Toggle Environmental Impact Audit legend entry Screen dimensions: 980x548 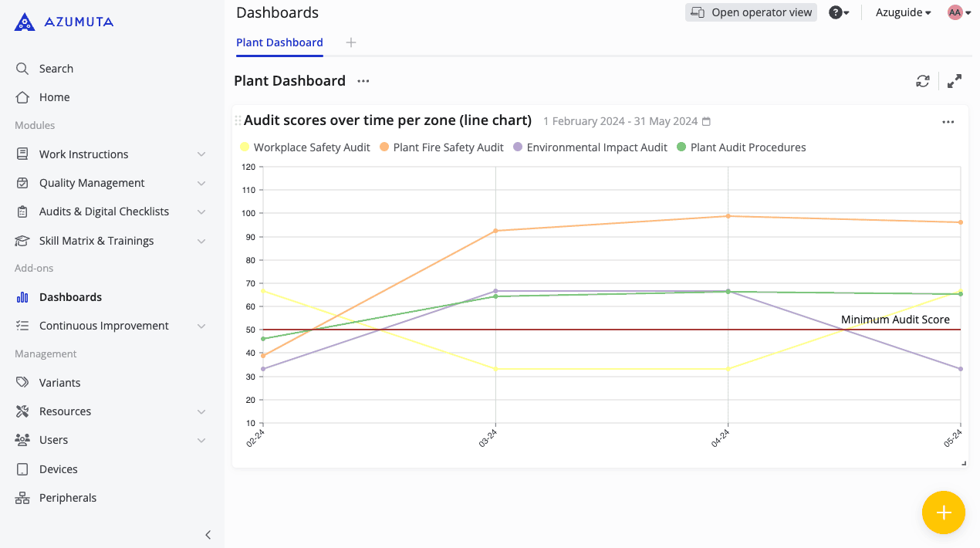[x=590, y=147]
